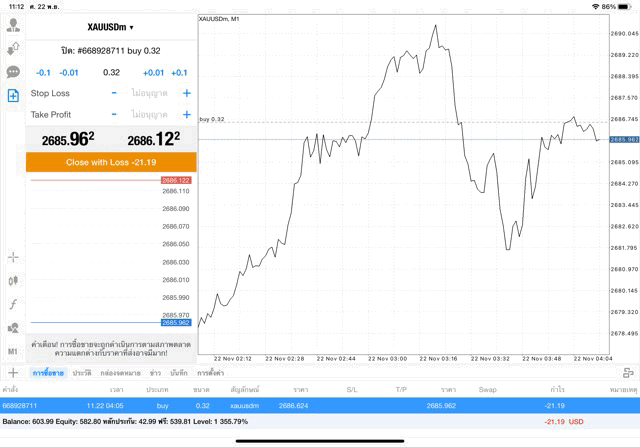Reduce volume by -0.1
Image resolution: width=640 pixels, height=447 pixels.
(x=43, y=72)
